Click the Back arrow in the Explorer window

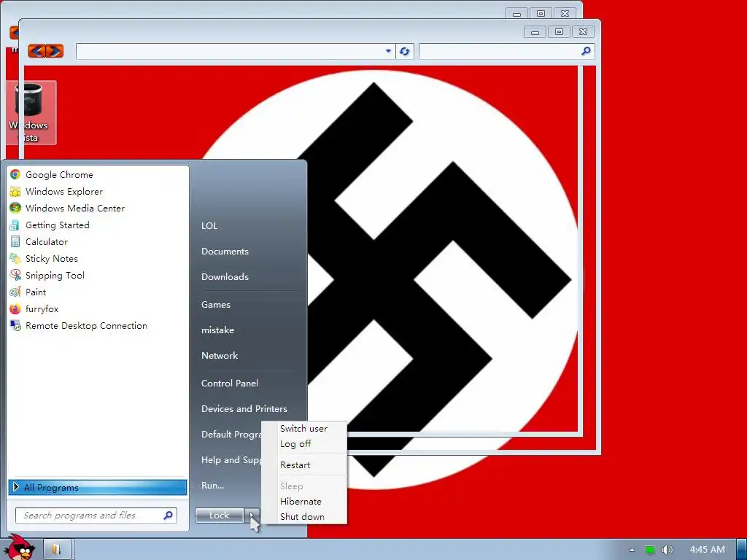click(36, 50)
